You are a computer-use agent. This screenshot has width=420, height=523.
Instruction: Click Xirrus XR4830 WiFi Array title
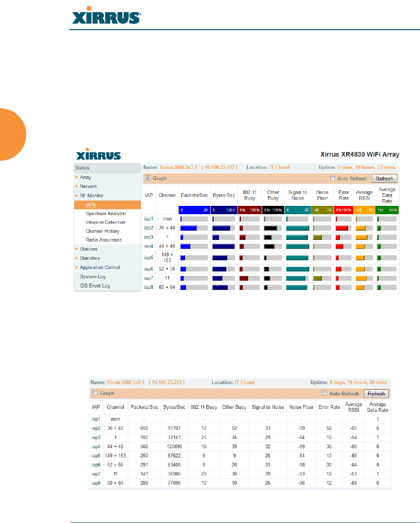point(360,154)
